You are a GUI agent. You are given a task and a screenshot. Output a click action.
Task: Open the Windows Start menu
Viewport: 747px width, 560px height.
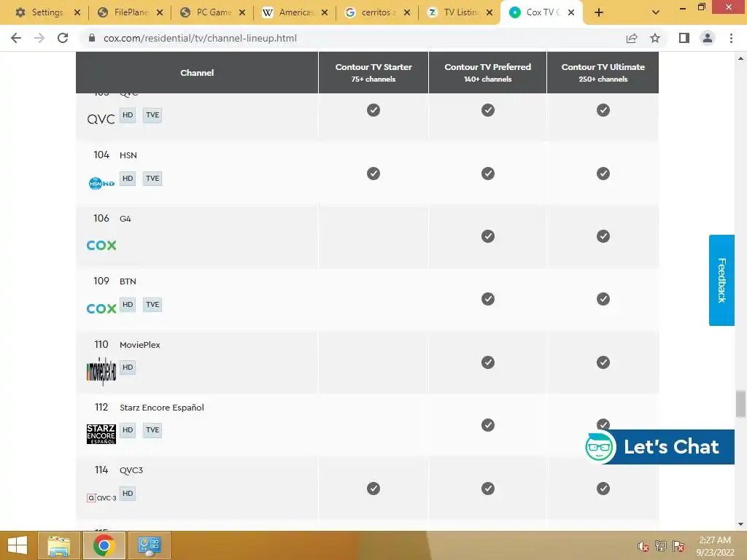coord(18,545)
